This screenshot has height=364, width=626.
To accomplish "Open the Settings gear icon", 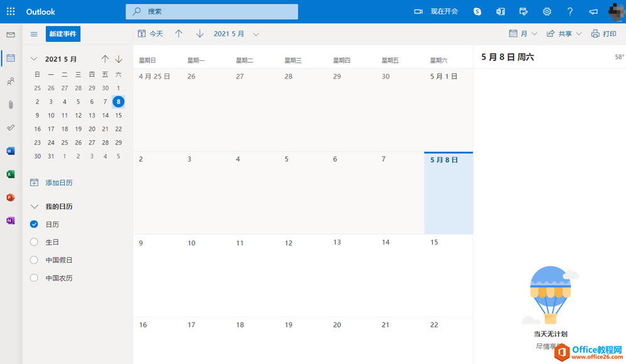I will point(547,11).
